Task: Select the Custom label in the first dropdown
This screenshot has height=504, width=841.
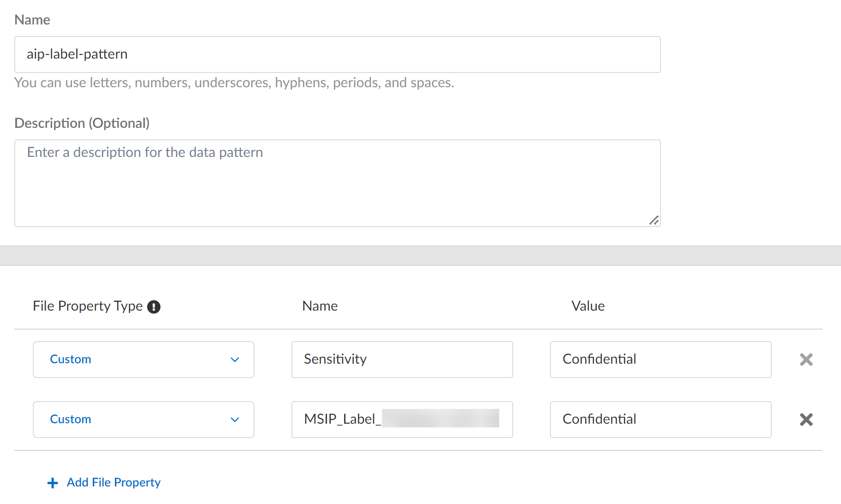Action: pos(70,360)
